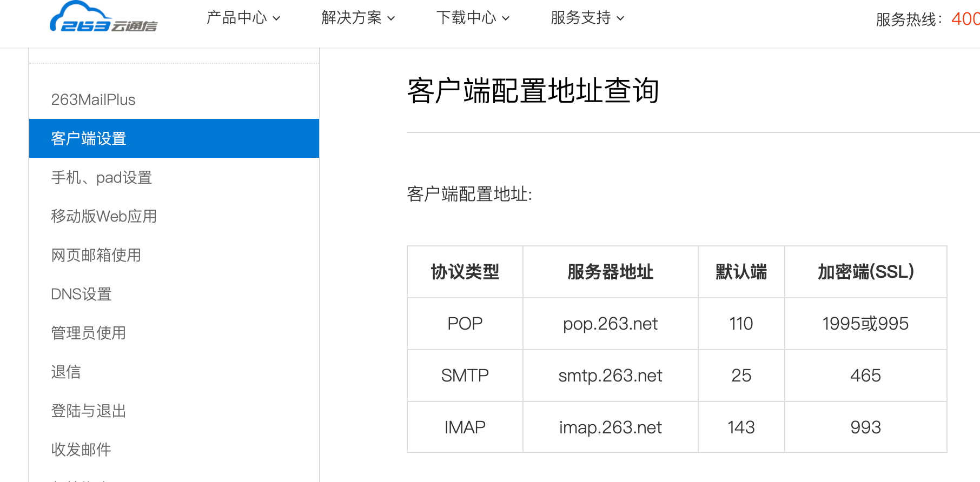Open the 解决方案 menu
The width and height of the screenshot is (980, 482).
click(352, 18)
